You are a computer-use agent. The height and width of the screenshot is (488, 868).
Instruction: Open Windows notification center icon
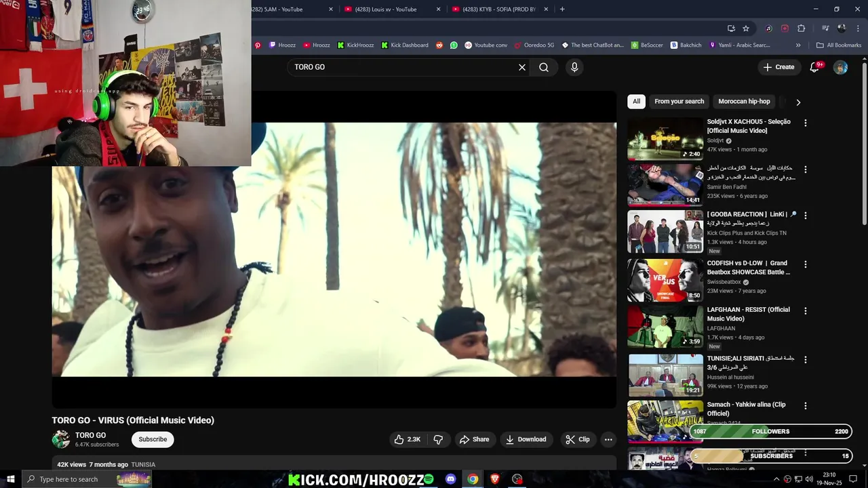click(853, 479)
